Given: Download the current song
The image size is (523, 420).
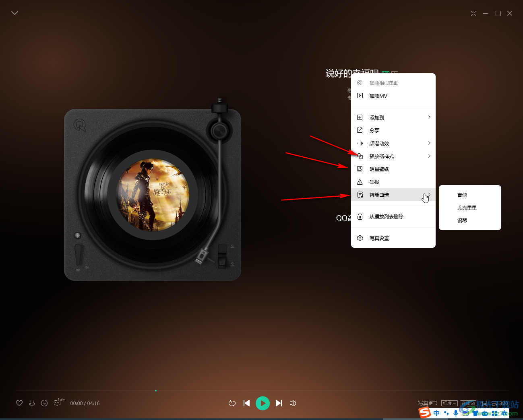Looking at the screenshot, I should (x=32, y=403).
